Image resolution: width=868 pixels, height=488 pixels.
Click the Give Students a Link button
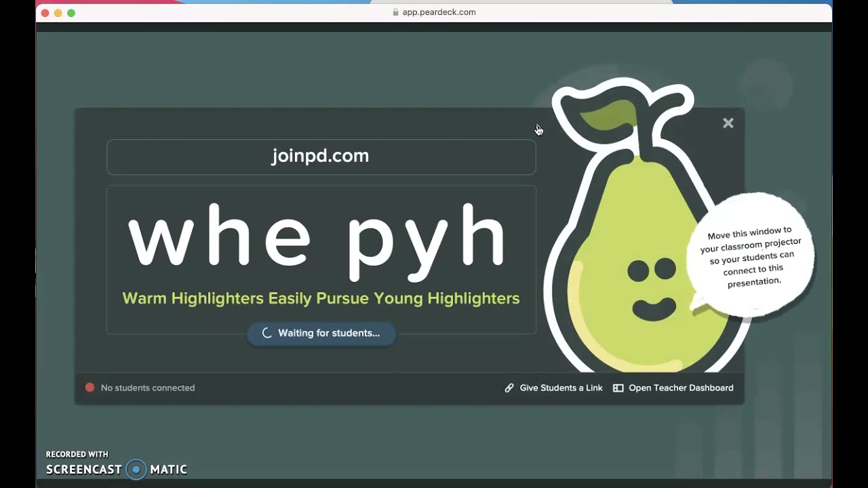tap(553, 388)
